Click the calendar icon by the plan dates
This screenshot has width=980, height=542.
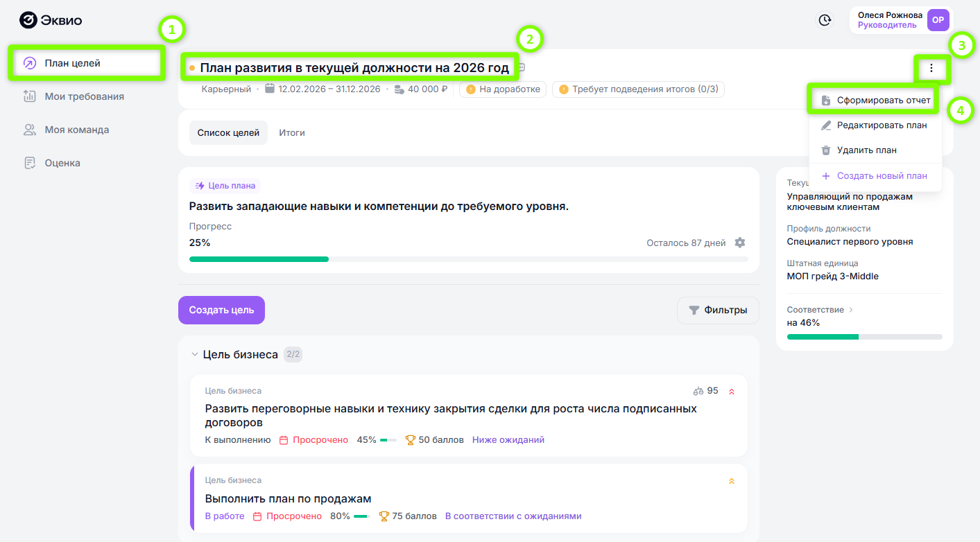(270, 89)
